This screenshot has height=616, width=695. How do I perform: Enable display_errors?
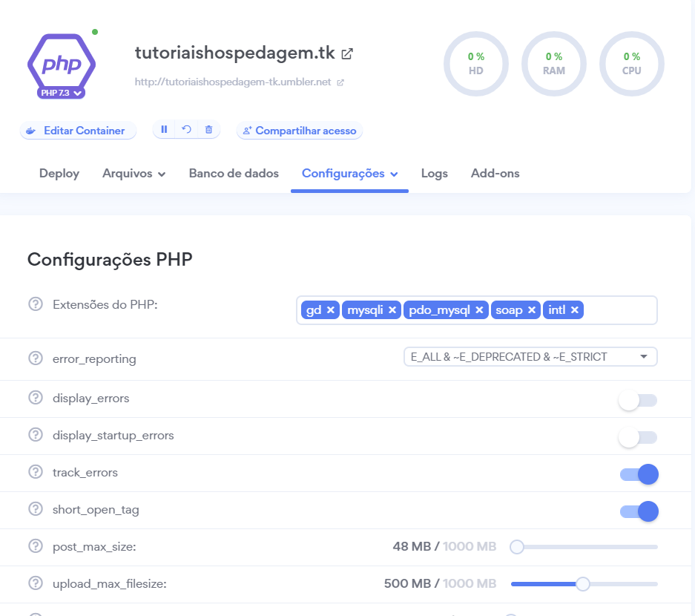click(638, 399)
